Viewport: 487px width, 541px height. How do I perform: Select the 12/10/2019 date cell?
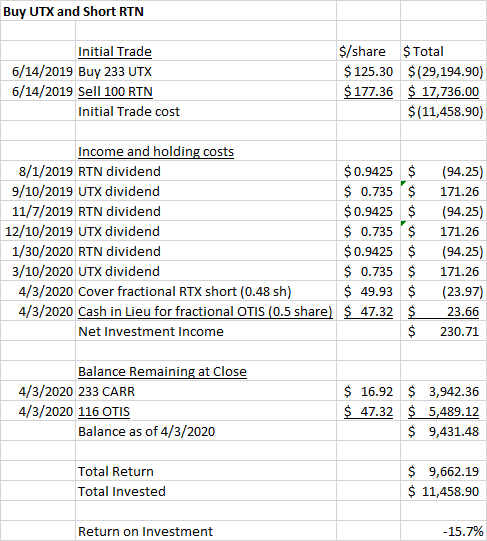39,232
